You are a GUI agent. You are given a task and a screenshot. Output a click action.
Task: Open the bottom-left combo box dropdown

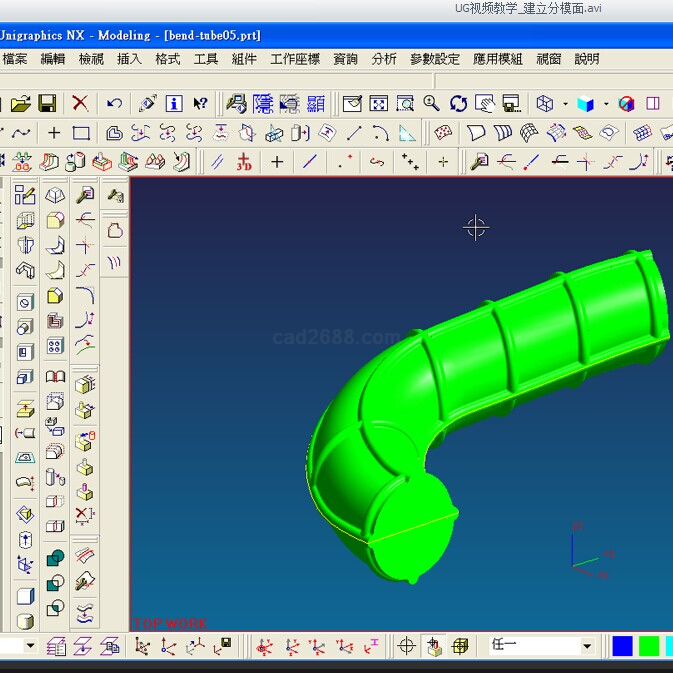[x=30, y=646]
